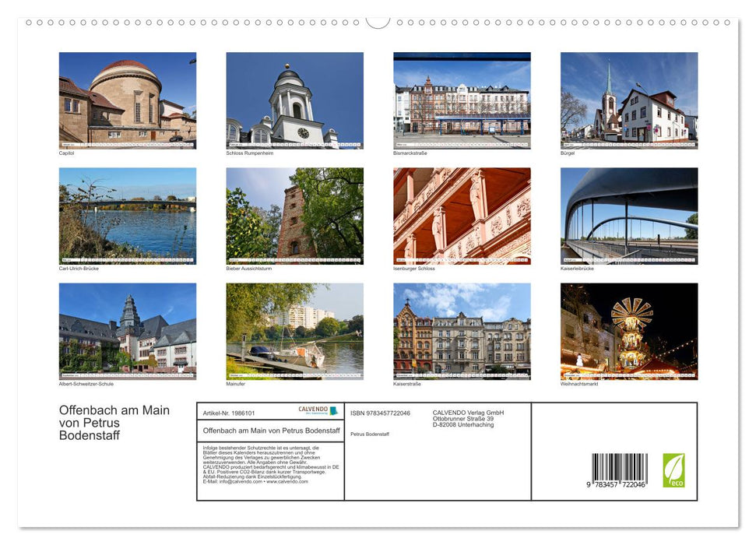Open the Isenburger Schloss photo
Viewport: 756px width, 545px height.
pyautogui.click(x=461, y=216)
